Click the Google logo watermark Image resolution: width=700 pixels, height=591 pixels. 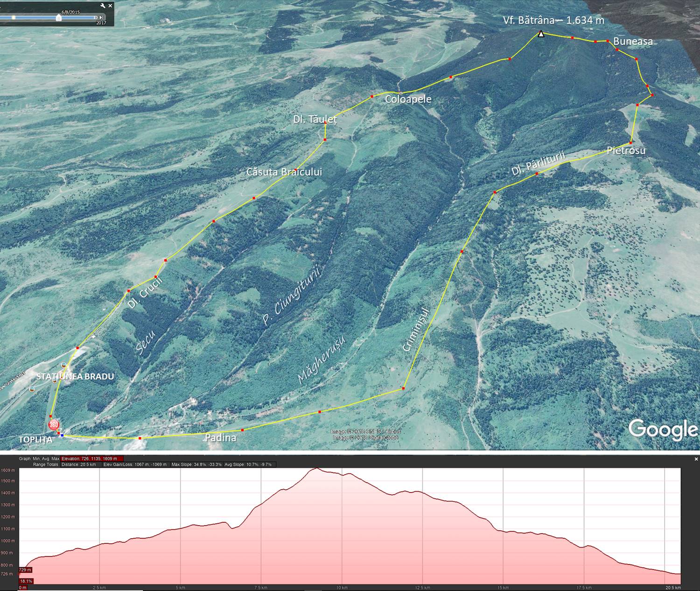click(663, 429)
